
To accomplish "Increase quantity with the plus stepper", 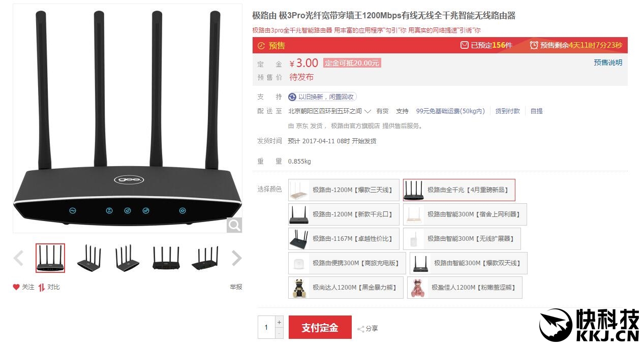I will click(279, 322).
